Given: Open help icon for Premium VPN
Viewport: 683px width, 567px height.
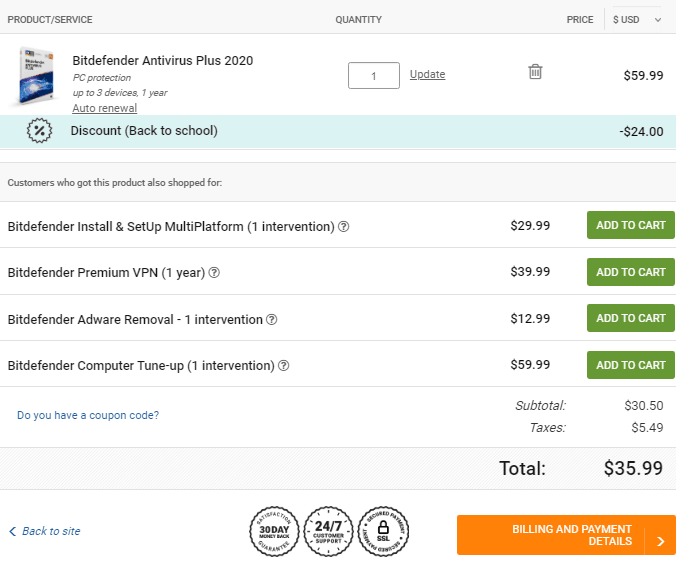Looking at the screenshot, I should (214, 273).
